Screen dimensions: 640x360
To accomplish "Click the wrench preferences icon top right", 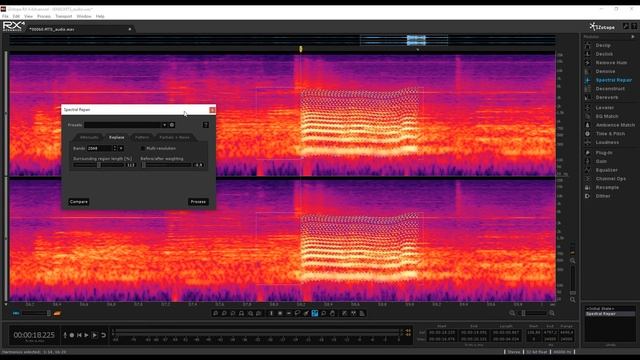I will point(626,26).
